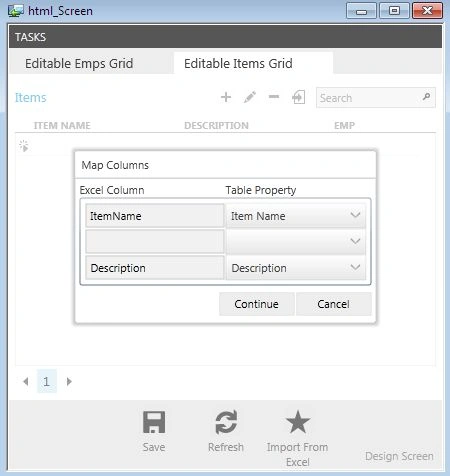
Task: Click the Cancel button in Map Columns
Action: 333,304
